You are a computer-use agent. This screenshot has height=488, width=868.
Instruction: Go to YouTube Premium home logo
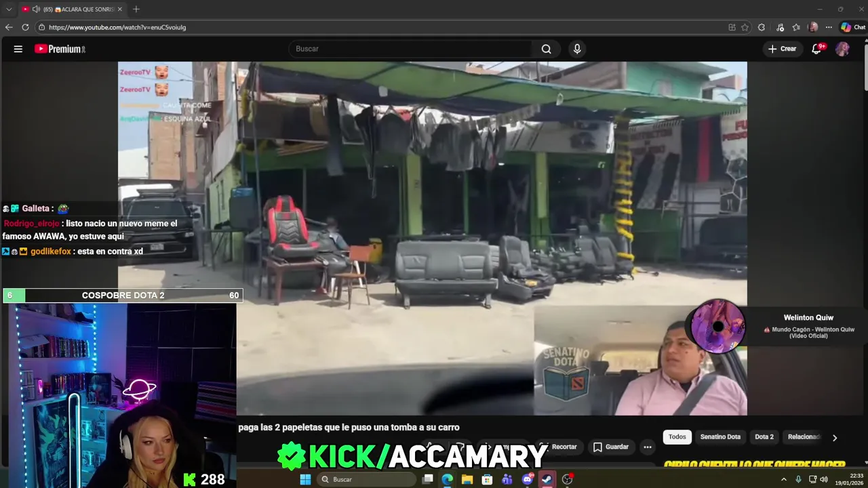click(x=60, y=49)
